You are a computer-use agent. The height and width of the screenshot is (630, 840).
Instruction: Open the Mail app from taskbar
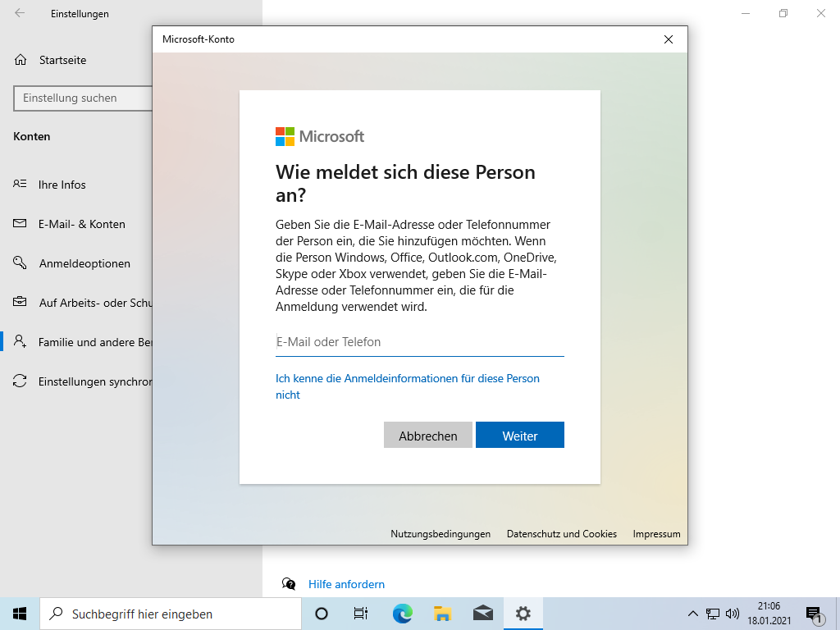coord(482,614)
